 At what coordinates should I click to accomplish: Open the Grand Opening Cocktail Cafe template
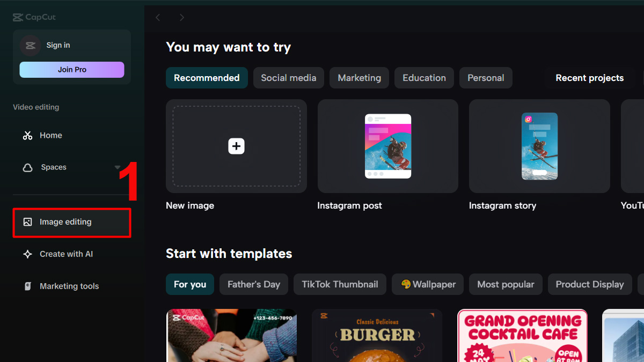(522, 335)
